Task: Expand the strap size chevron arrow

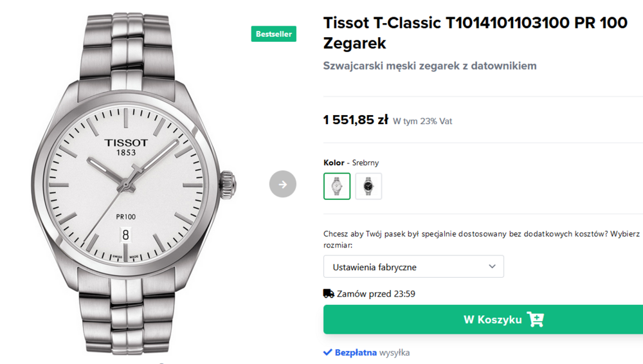Action: [x=492, y=267]
